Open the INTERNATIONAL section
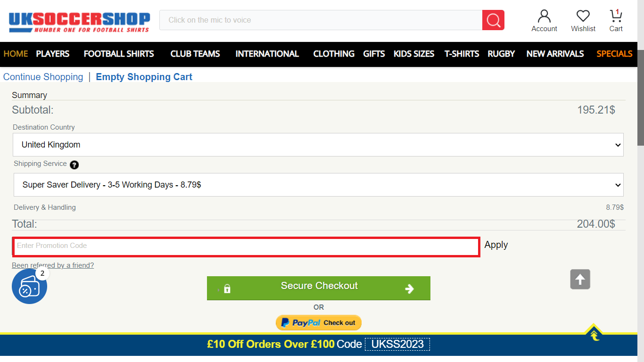 tap(267, 54)
